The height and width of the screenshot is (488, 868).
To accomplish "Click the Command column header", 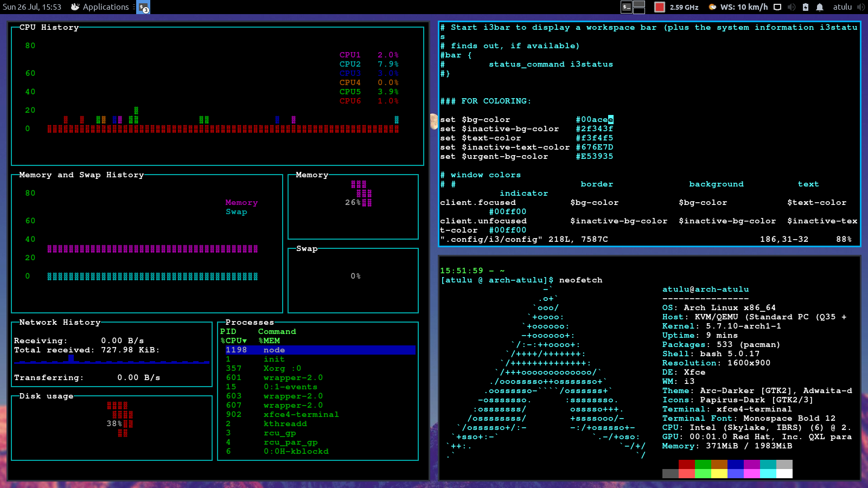I will coord(277,332).
